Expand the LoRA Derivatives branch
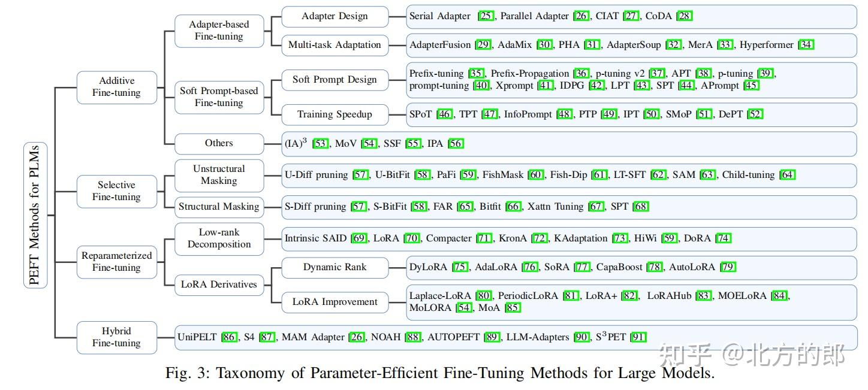 click(219, 285)
